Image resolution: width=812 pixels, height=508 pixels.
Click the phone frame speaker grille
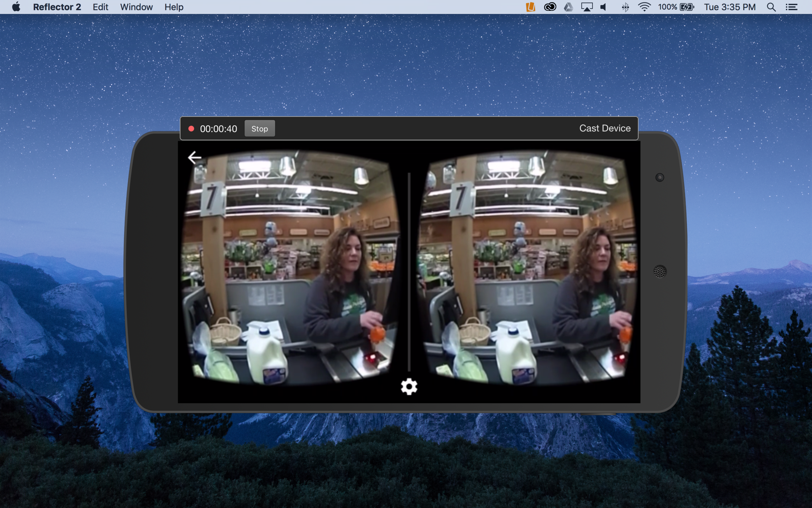660,271
